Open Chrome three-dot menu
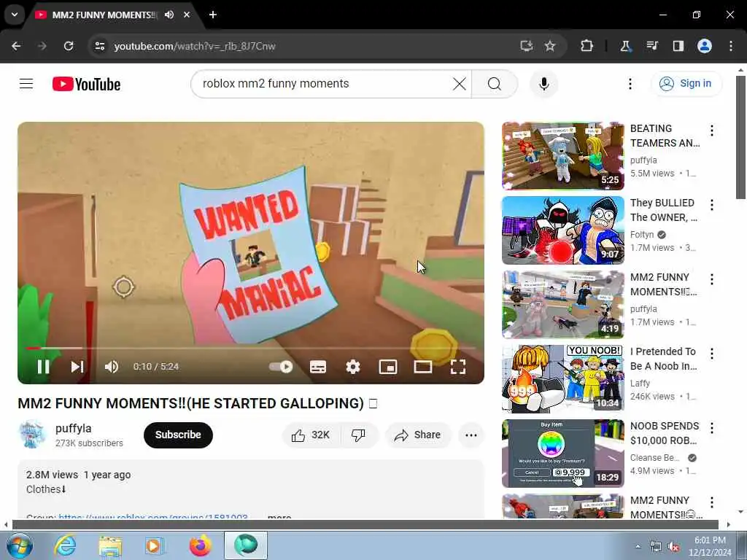 731,46
